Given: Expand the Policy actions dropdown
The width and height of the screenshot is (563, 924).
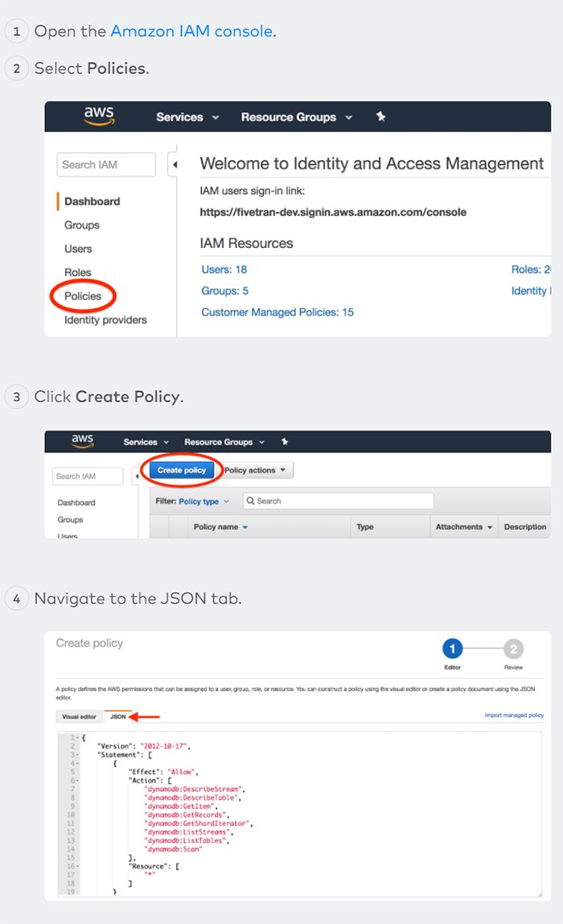Looking at the screenshot, I should 255,470.
